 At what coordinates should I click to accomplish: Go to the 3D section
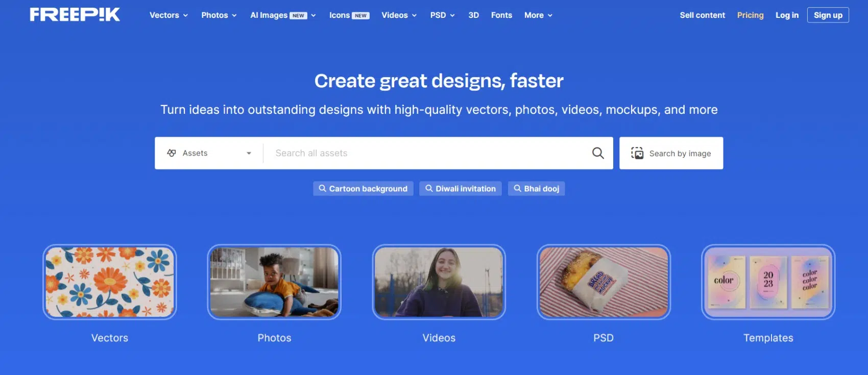tap(474, 15)
